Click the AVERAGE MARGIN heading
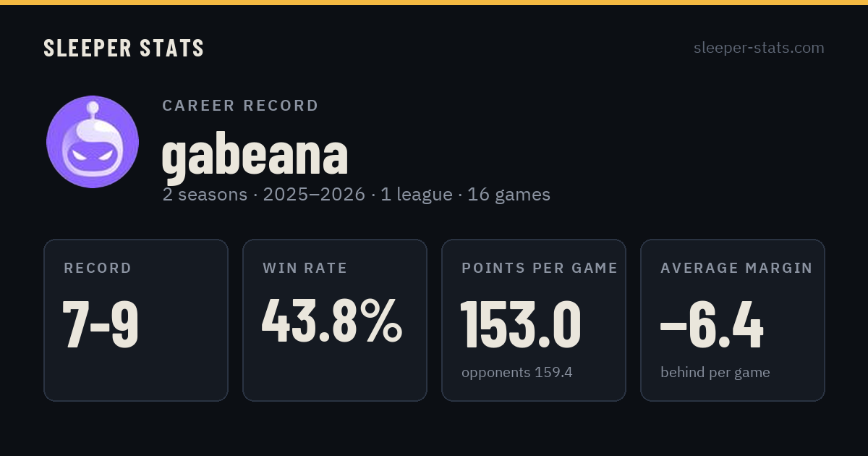The image size is (868, 456). 736,269
